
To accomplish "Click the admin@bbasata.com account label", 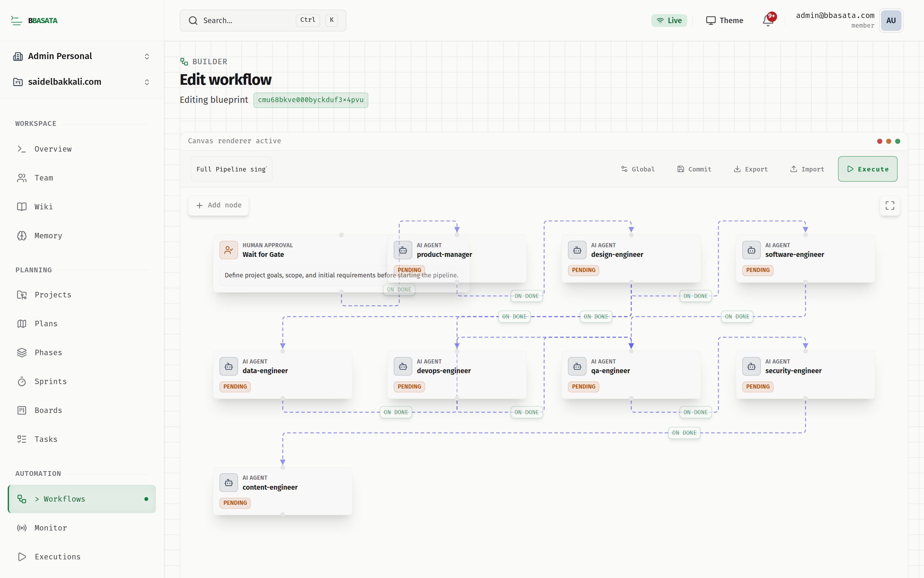I will pos(835,16).
